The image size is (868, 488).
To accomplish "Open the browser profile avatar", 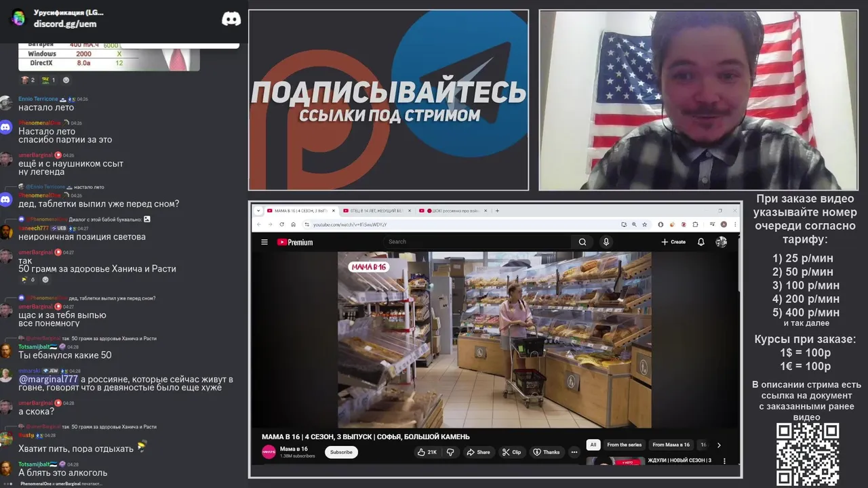I will [x=724, y=224].
